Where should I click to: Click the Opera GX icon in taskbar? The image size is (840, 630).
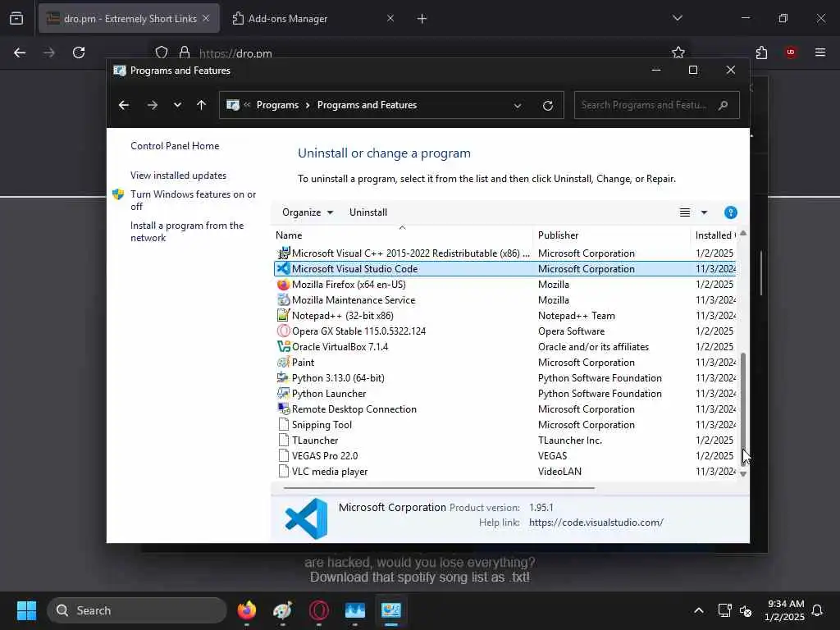[x=319, y=610]
